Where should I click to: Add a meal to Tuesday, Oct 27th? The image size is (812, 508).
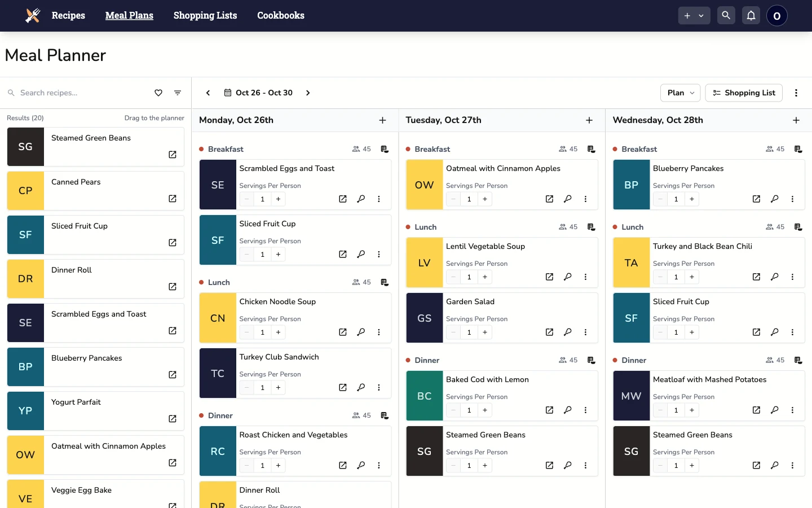coord(589,120)
